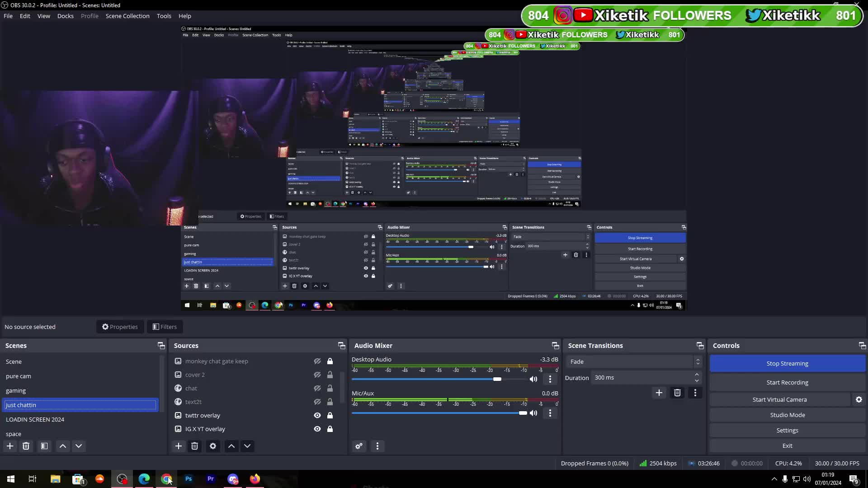Open Virtual Camera settings gear
The image size is (868, 488).
(x=859, y=399)
